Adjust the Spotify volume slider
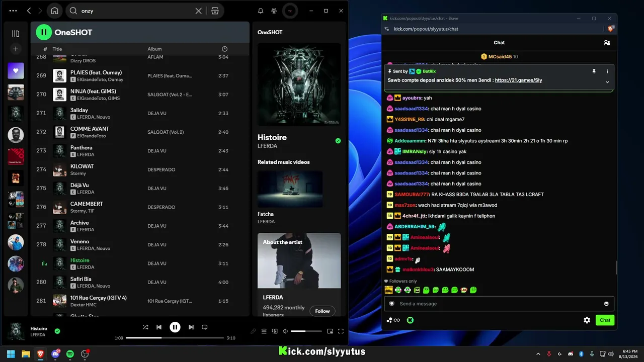Screen dimensions: 644x362 (306, 331)
